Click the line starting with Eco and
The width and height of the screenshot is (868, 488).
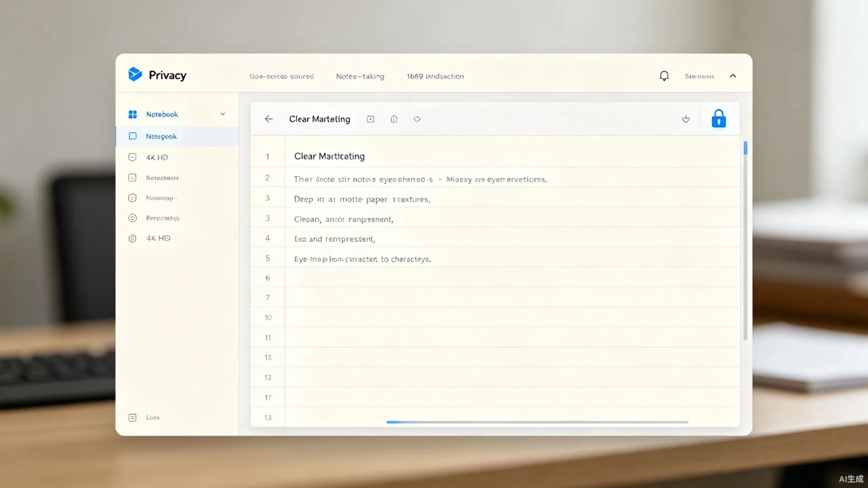click(x=335, y=239)
